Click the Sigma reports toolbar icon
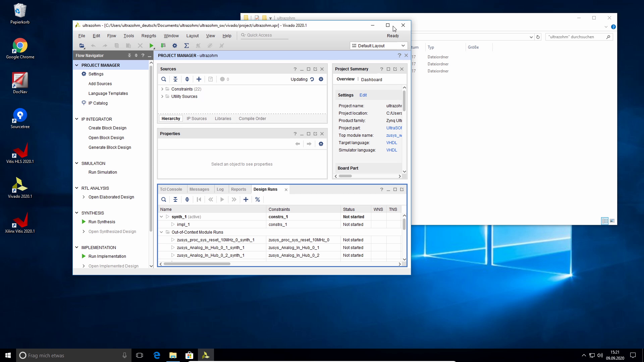 click(x=186, y=46)
